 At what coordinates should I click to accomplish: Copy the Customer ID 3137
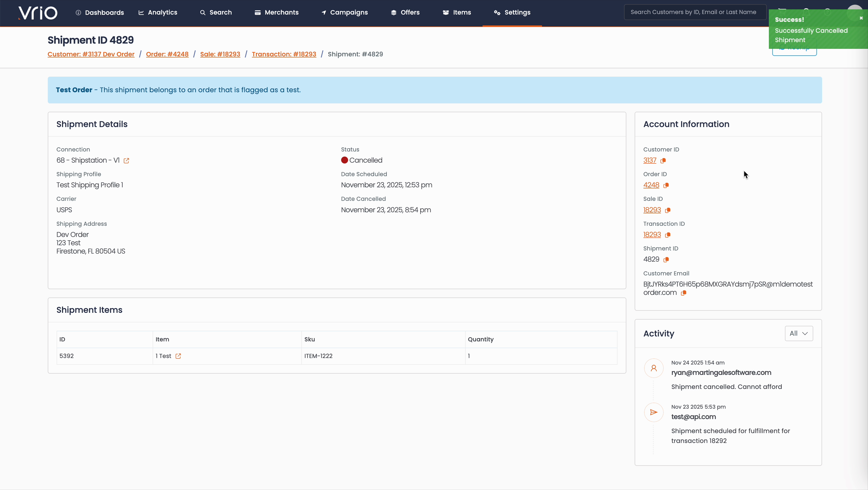[663, 161]
